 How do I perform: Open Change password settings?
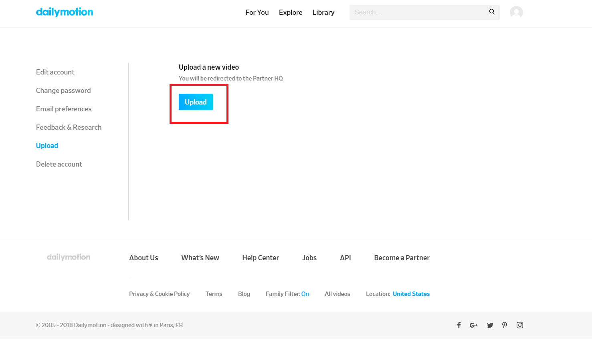pyautogui.click(x=63, y=90)
